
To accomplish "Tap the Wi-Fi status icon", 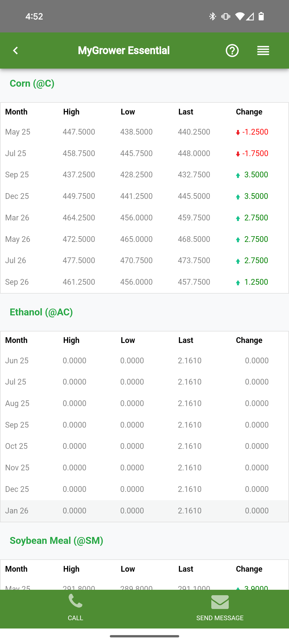I will click(240, 16).
